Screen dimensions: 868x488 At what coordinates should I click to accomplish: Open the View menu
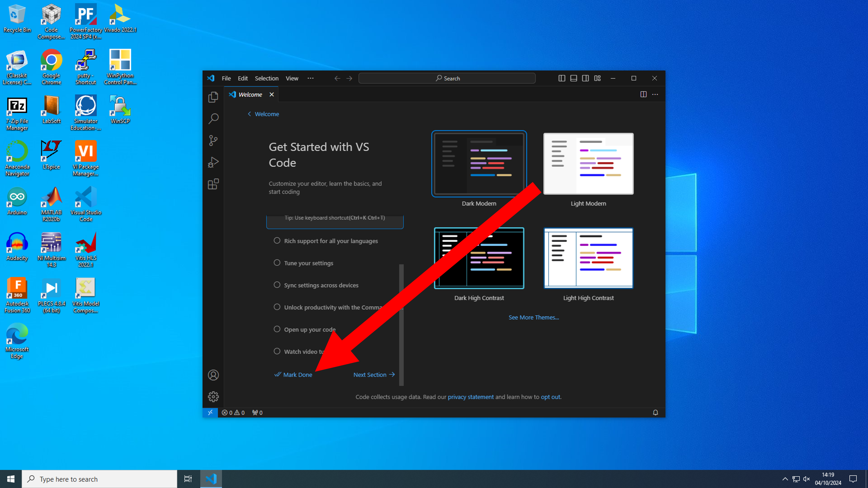(292, 78)
